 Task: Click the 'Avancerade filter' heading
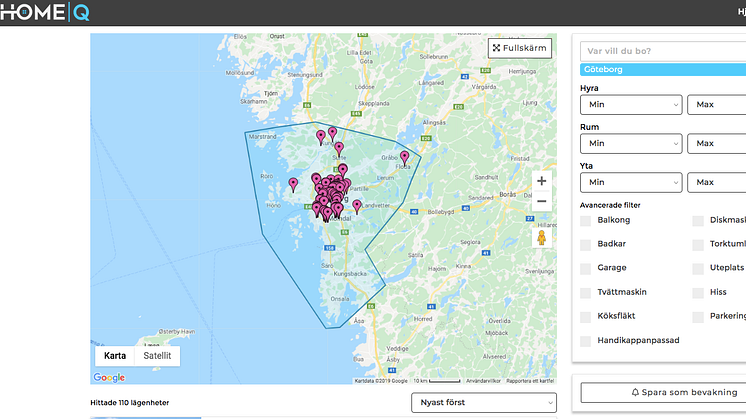610,205
